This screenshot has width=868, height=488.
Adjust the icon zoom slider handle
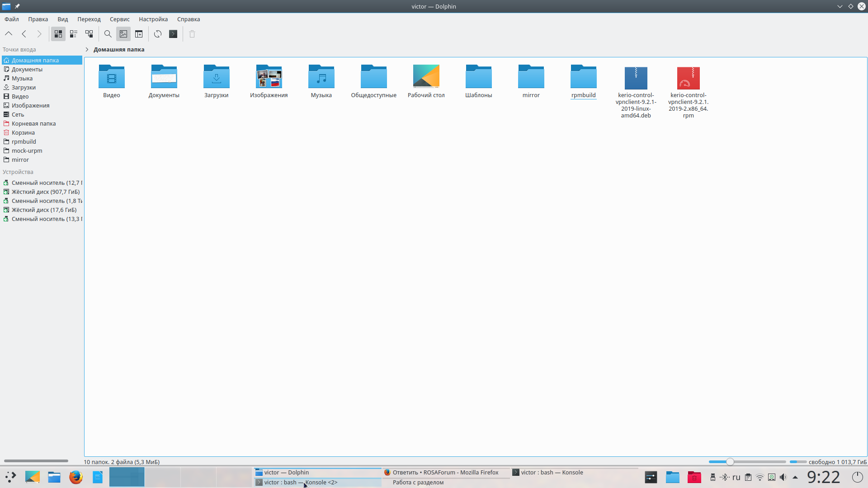pos(730,462)
